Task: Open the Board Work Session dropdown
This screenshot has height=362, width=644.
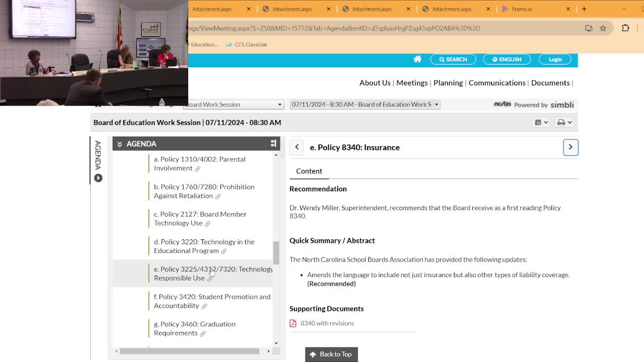Action: coord(233,105)
